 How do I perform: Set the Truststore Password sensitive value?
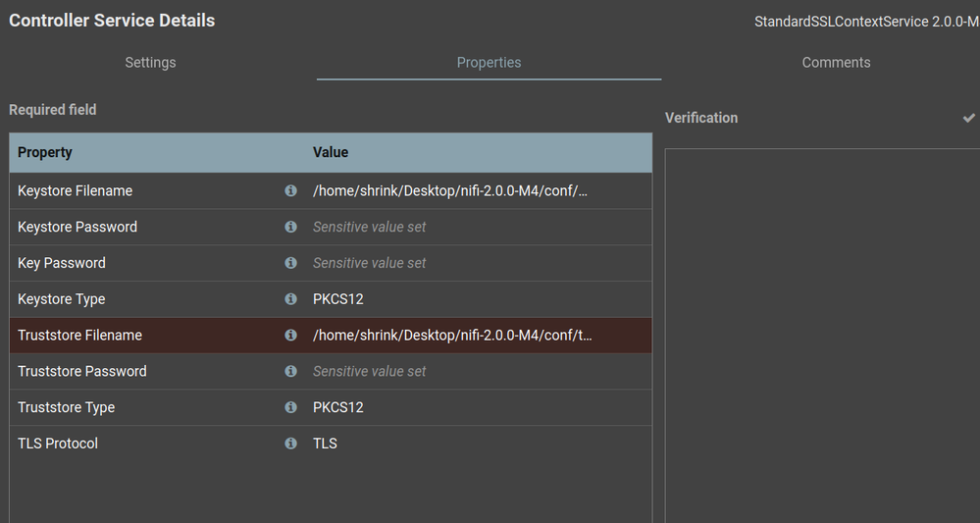(370, 371)
